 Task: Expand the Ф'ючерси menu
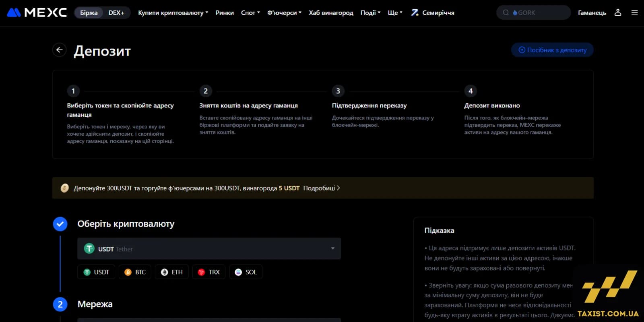pyautogui.click(x=284, y=13)
